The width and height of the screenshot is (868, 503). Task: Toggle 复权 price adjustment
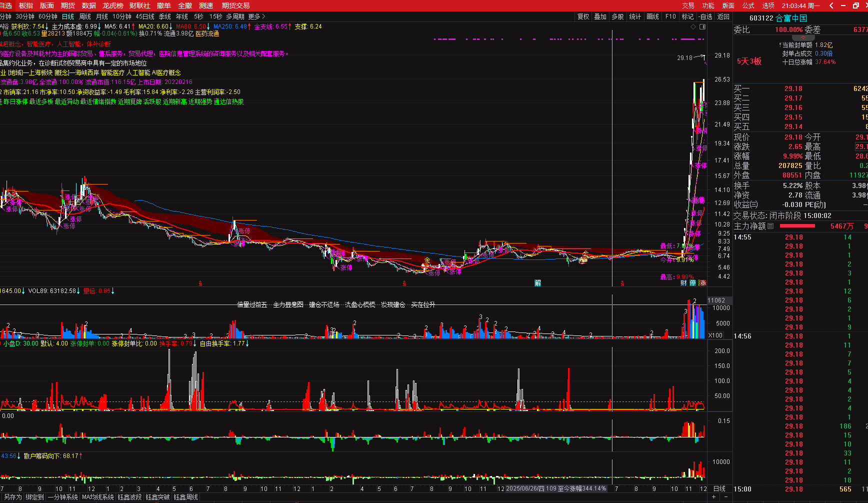(x=583, y=16)
